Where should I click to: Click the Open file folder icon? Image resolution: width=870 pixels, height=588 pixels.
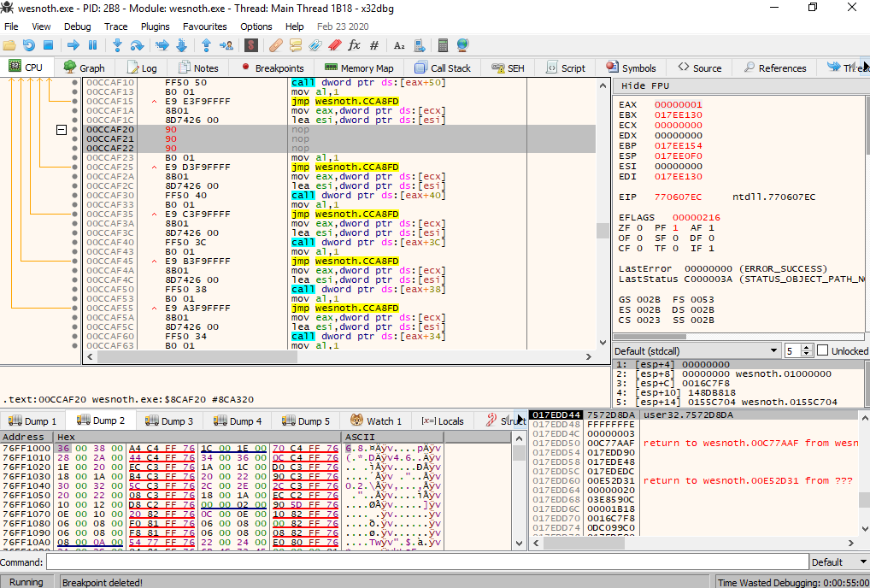pyautogui.click(x=9, y=45)
